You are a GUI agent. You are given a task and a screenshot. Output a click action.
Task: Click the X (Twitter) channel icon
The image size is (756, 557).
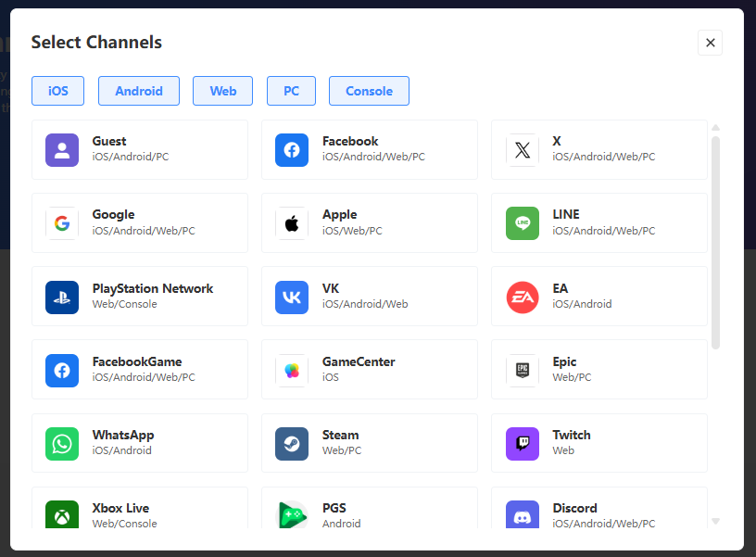522,149
